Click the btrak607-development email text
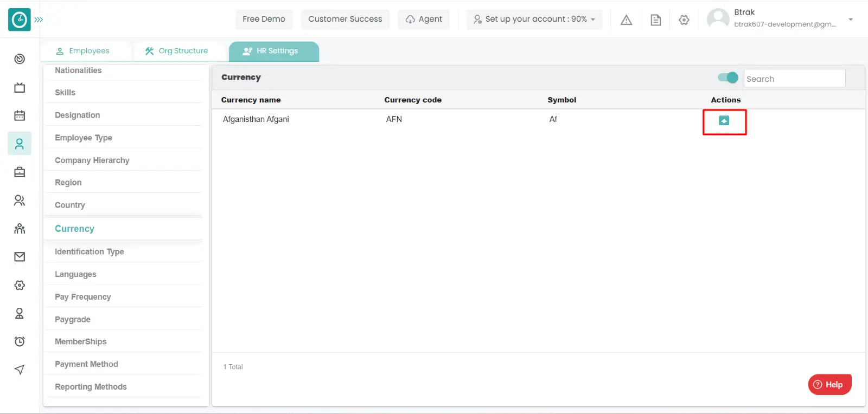 (785, 24)
